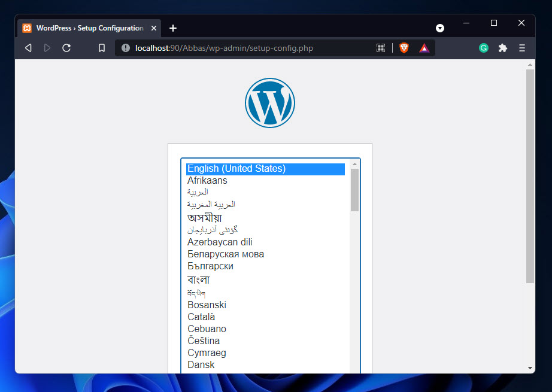Click the page vertical scrollbar thumb
The image size is (552, 392).
click(530, 176)
